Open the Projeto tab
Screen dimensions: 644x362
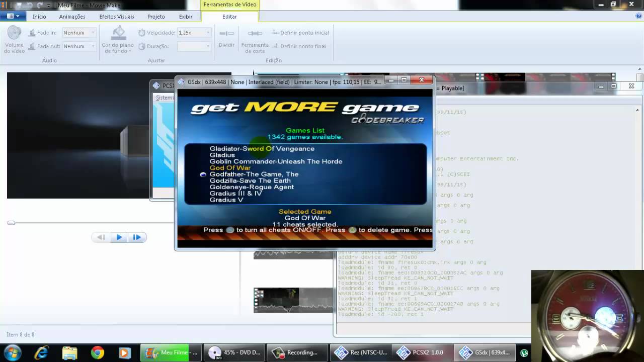tap(156, 17)
